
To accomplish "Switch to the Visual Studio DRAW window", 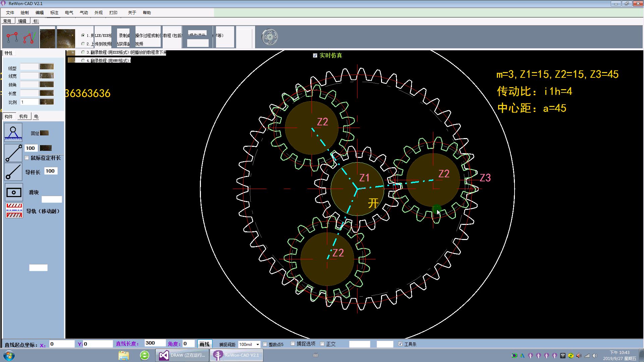I will [x=182, y=355].
